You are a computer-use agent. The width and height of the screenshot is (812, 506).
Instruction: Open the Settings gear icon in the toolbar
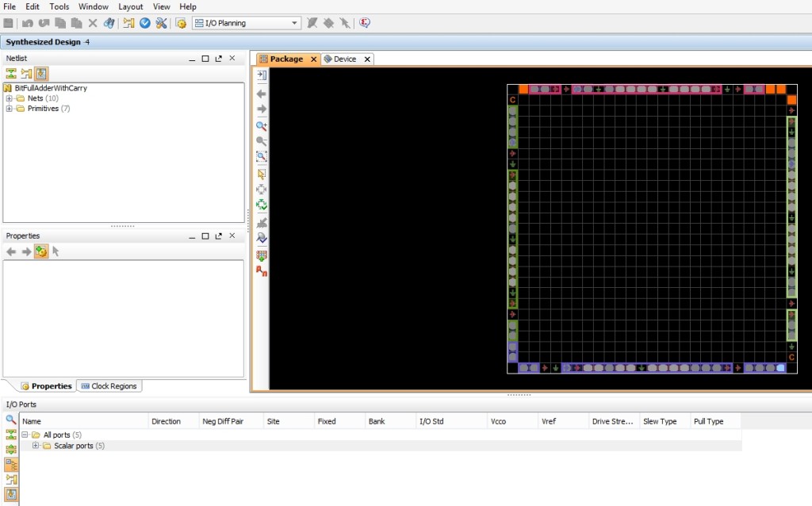pos(181,23)
